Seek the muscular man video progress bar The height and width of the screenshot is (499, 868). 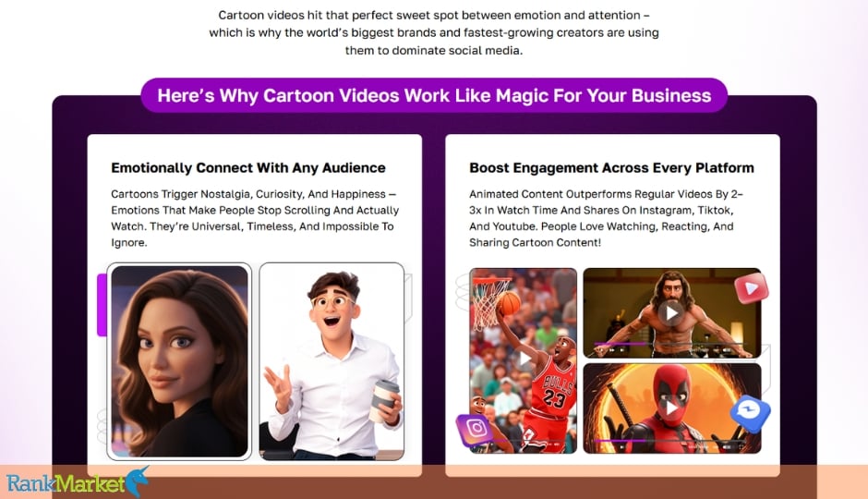pos(671,344)
